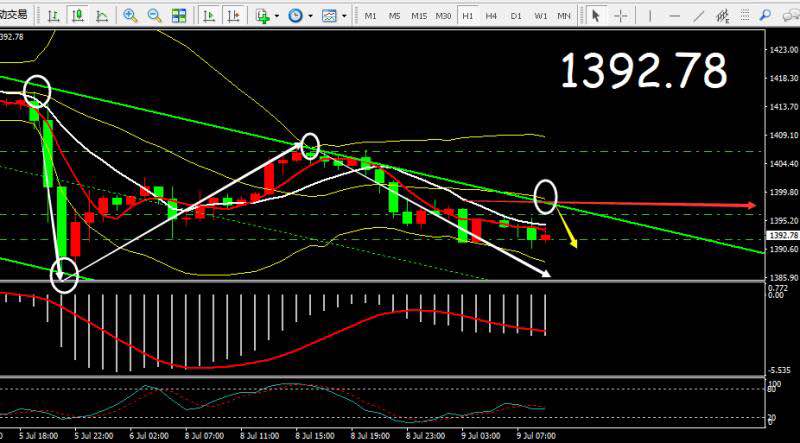The height and width of the screenshot is (443, 800).
Task: Change chart to H4 timeframe
Action: pos(491,16)
